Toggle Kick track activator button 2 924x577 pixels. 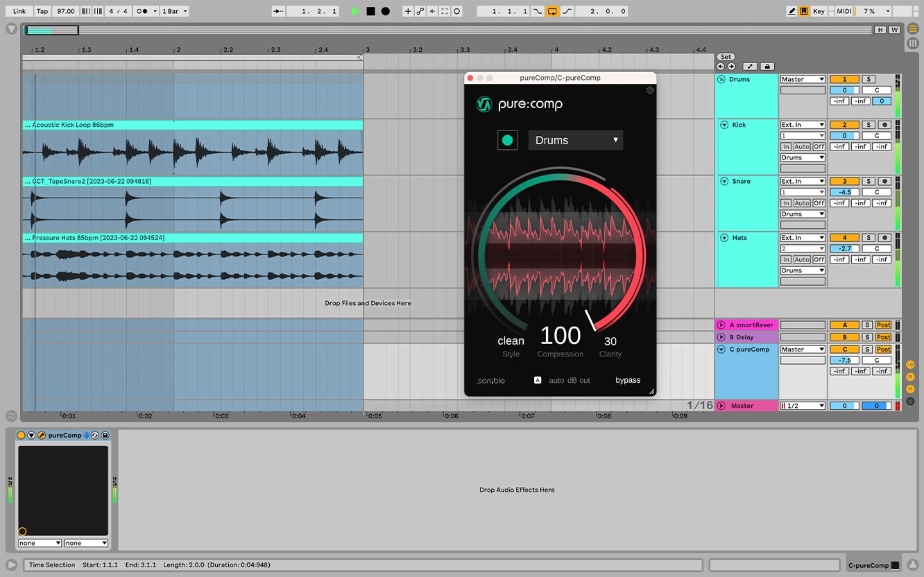pos(844,125)
